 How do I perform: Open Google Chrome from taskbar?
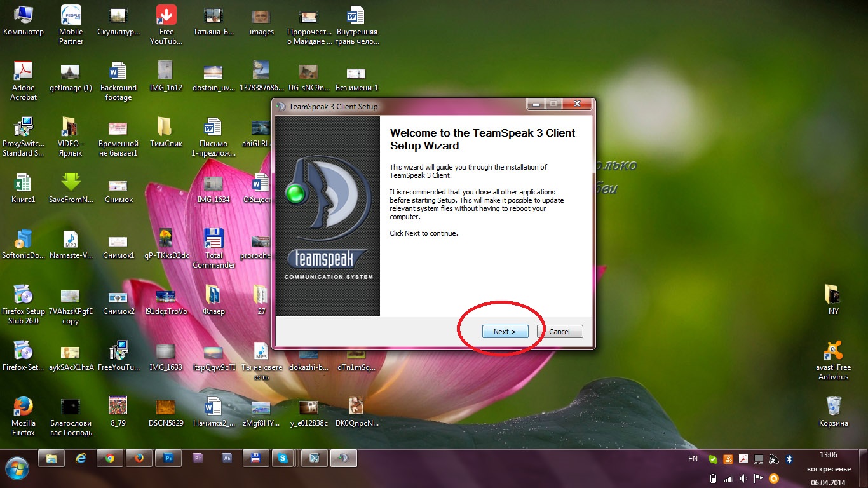(110, 458)
